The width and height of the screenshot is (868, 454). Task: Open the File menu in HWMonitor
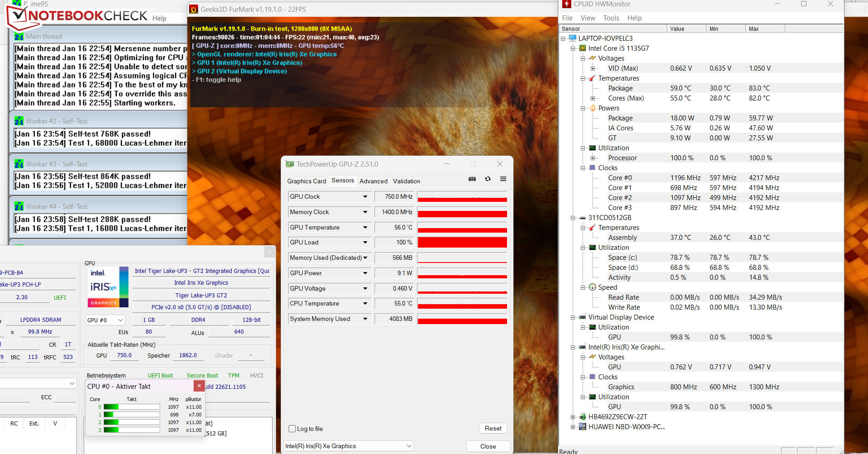tap(567, 18)
